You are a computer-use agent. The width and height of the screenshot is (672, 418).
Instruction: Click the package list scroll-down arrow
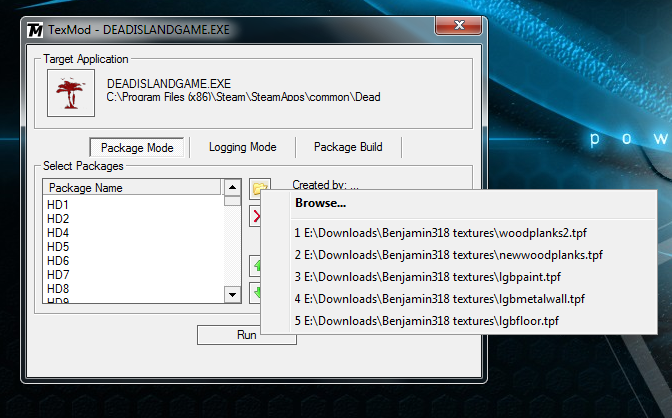point(232,295)
